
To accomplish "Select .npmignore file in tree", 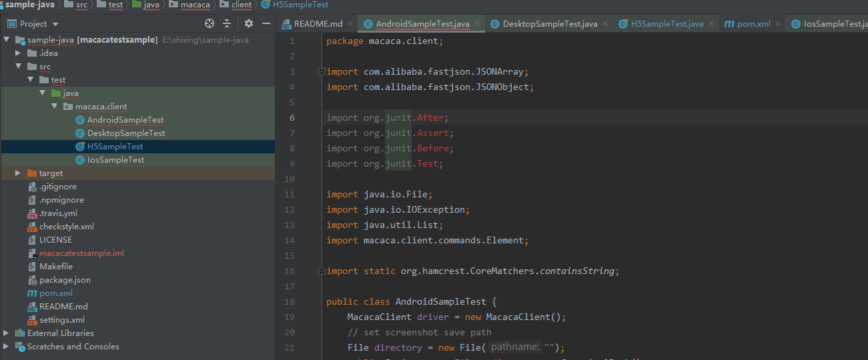I will pos(61,200).
